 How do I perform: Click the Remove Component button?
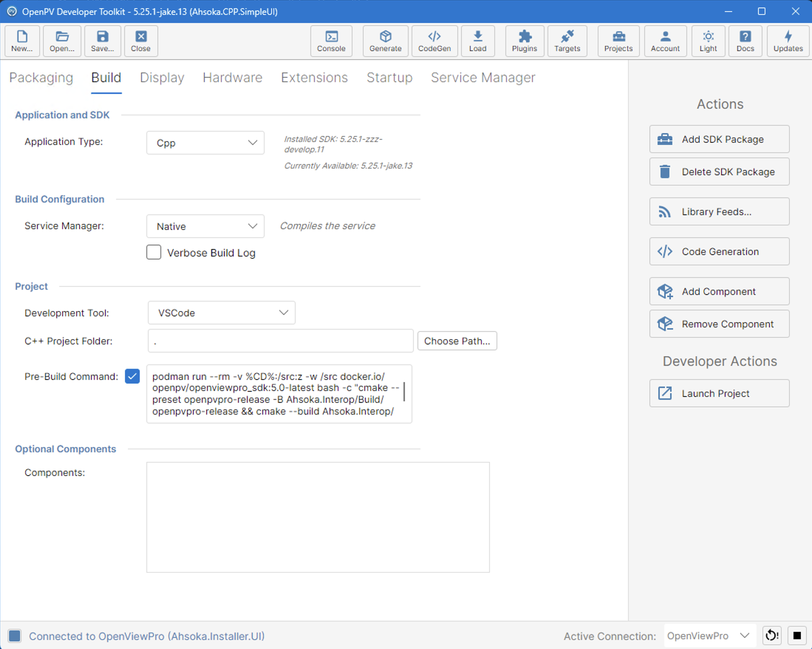click(x=719, y=324)
